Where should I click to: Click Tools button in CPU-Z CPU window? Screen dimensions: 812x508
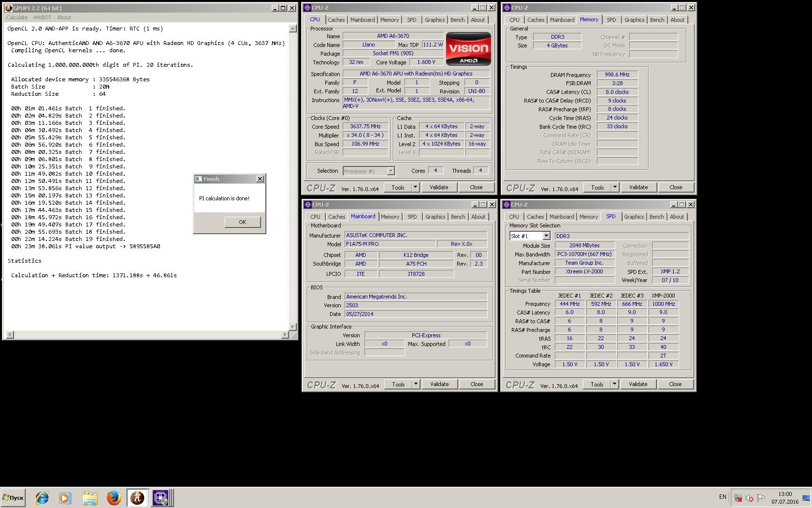coord(398,187)
